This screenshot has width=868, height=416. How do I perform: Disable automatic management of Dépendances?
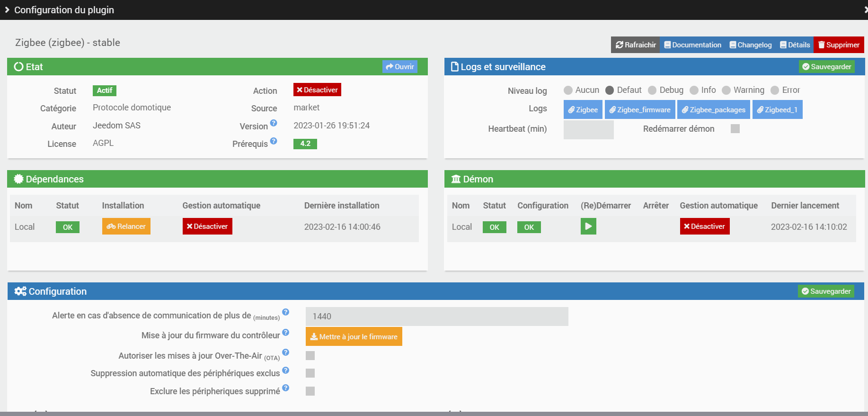[x=207, y=226]
